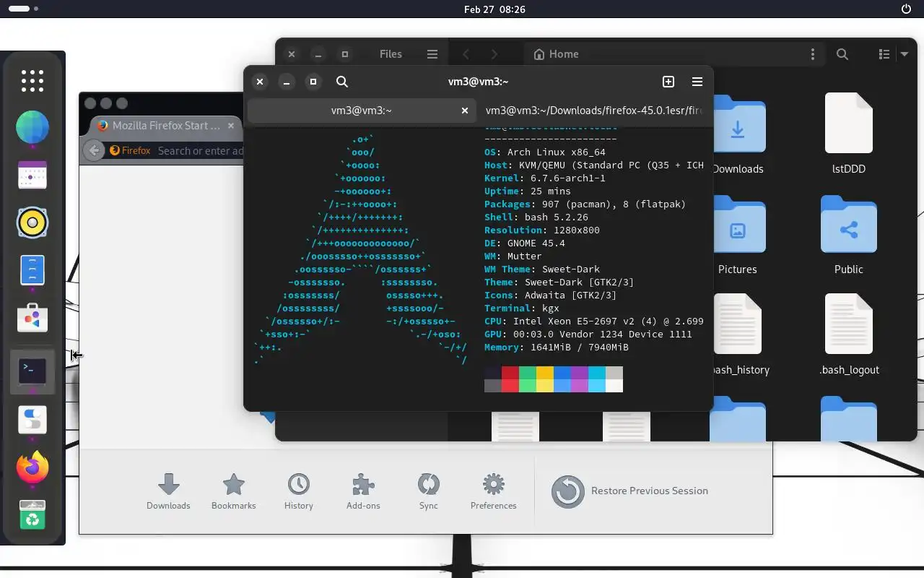Open the terminal hamburger menu
Image resolution: width=924 pixels, height=578 pixels.
coord(697,82)
